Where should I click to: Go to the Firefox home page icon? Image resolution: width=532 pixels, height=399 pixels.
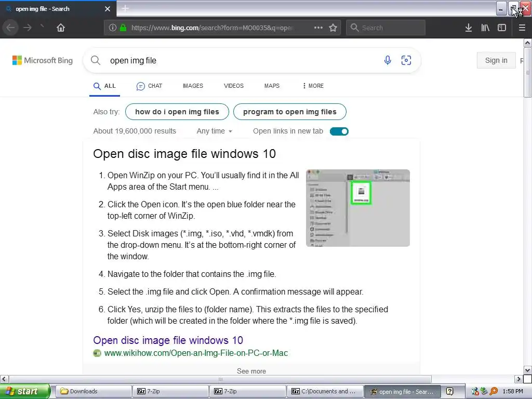60,28
